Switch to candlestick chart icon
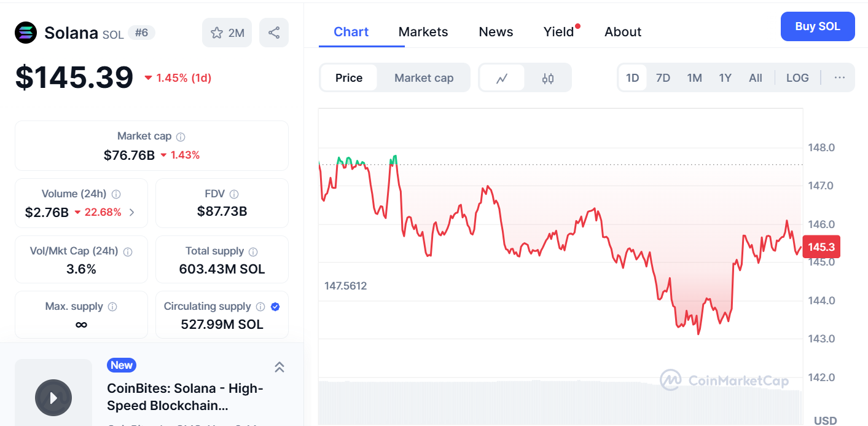 click(x=548, y=78)
